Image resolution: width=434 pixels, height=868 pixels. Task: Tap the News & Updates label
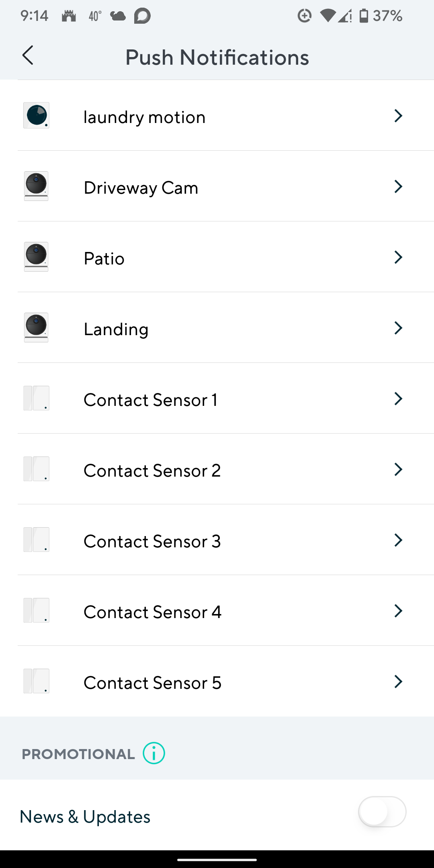(x=85, y=817)
